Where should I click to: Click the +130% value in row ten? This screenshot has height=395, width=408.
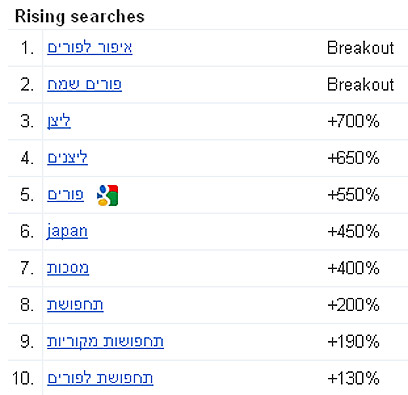coord(353,378)
